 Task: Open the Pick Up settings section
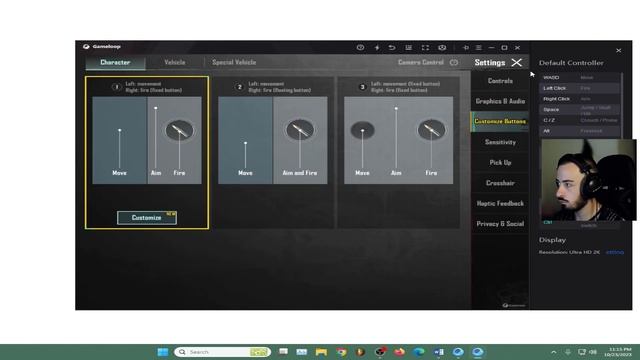point(500,162)
